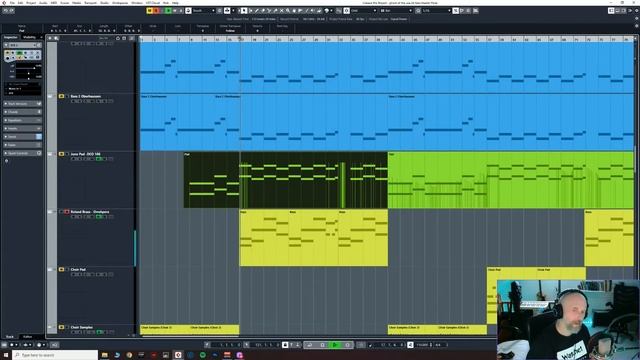This screenshot has height=360, width=640.
Task: Click the Redo arrow in the toolbar
Action: coord(11,10)
